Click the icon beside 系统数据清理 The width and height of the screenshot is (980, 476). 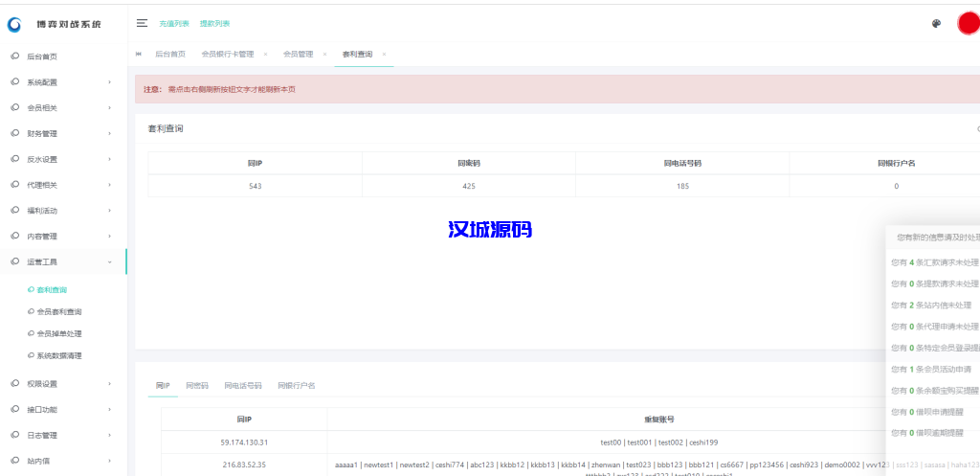click(x=32, y=355)
